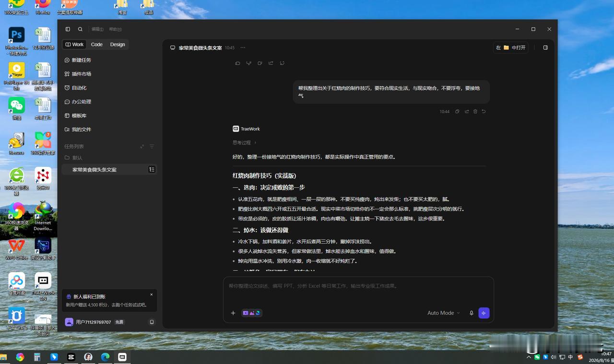Open Microsoft Edge from the taskbar
This screenshot has height=364, width=614.
(x=106, y=357)
